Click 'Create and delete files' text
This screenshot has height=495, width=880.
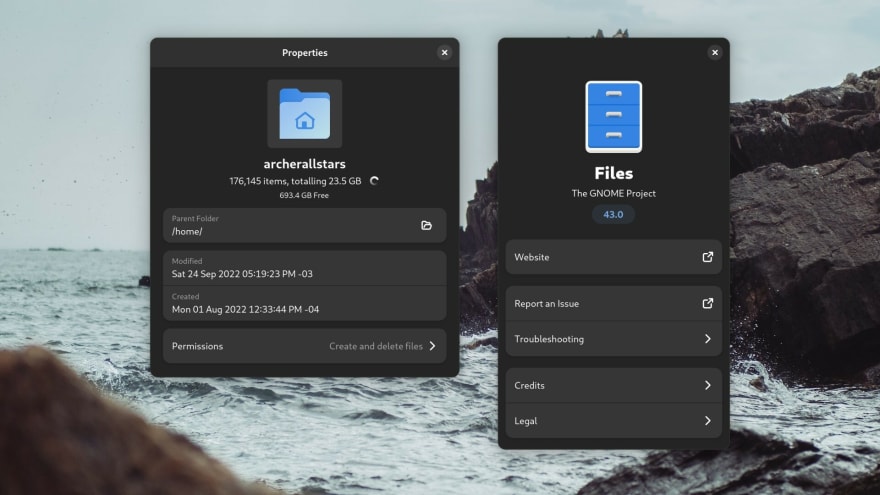click(x=376, y=346)
